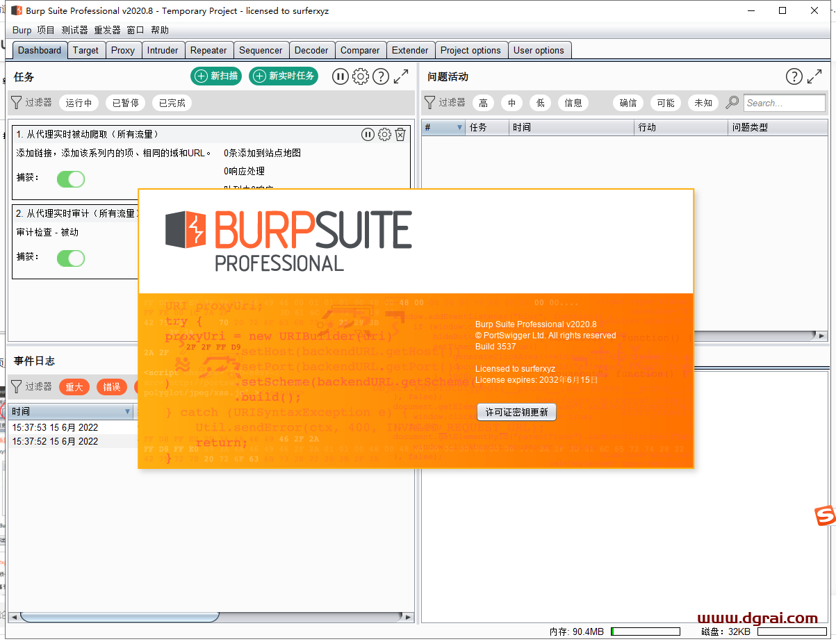Open the 项目 menu
This screenshot has height=644, width=836.
(46, 30)
